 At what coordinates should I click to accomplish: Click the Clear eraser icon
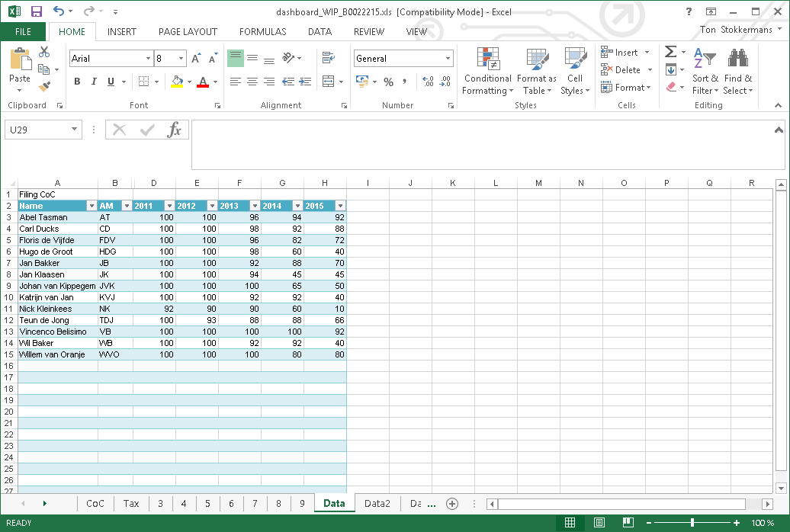(671, 87)
